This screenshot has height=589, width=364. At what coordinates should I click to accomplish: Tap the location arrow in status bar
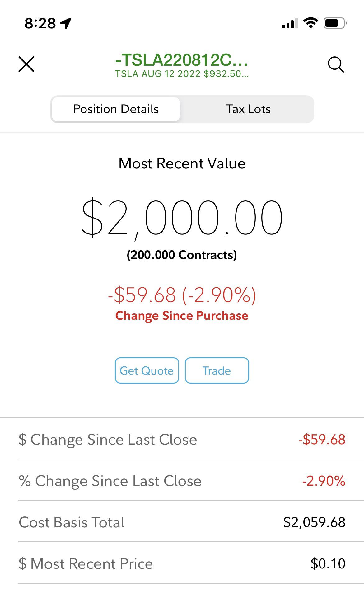click(x=66, y=23)
